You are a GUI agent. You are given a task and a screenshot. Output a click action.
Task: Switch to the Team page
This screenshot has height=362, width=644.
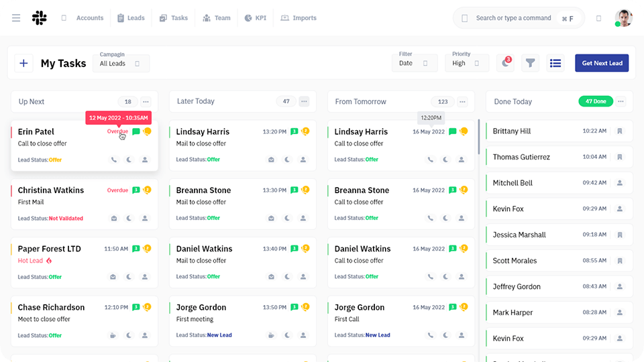[x=217, y=18]
